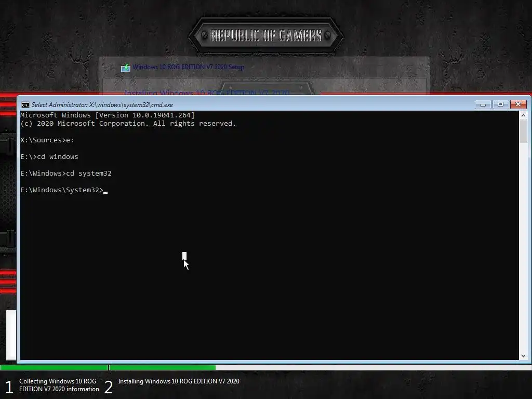
Task: Maximize the cmd.exe window
Action: (500, 104)
